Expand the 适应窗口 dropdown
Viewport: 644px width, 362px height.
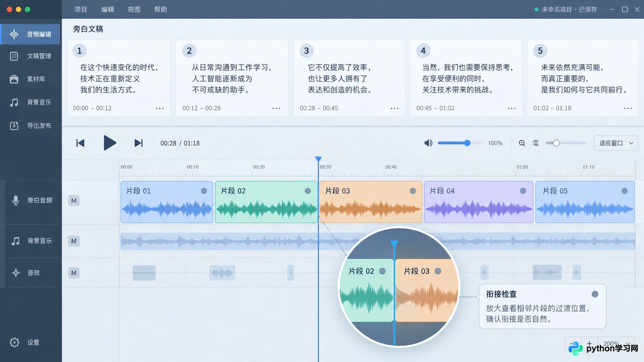616,143
